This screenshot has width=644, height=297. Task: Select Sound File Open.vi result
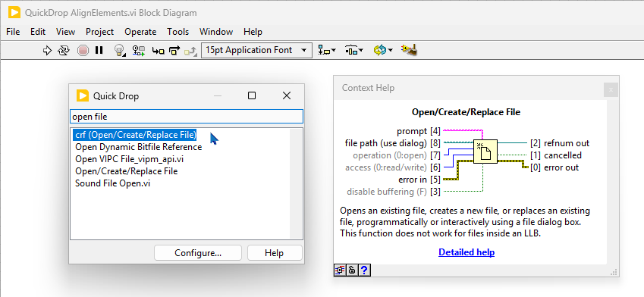[112, 183]
